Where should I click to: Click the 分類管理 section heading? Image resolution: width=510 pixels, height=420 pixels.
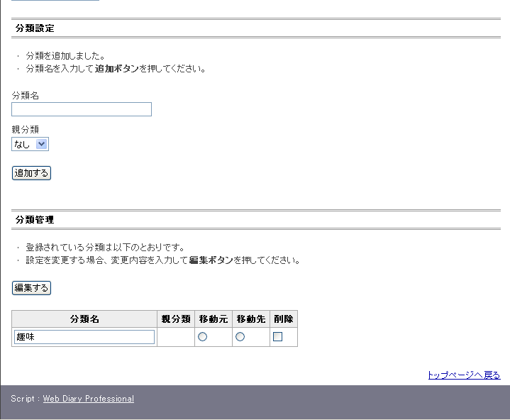click(35, 220)
